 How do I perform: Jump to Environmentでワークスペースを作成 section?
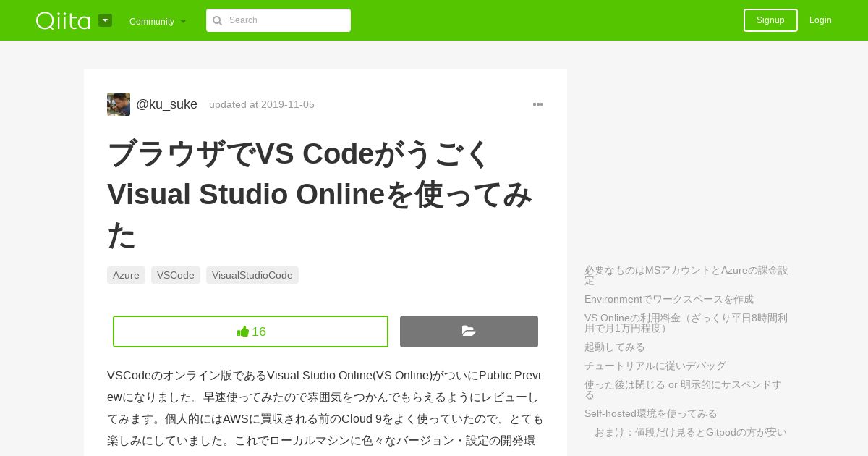[669, 299]
